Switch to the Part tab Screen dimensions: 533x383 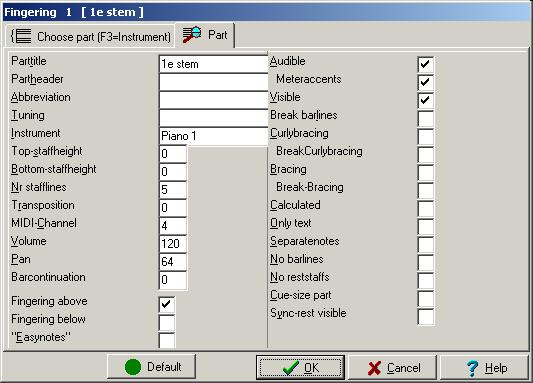click(x=205, y=35)
